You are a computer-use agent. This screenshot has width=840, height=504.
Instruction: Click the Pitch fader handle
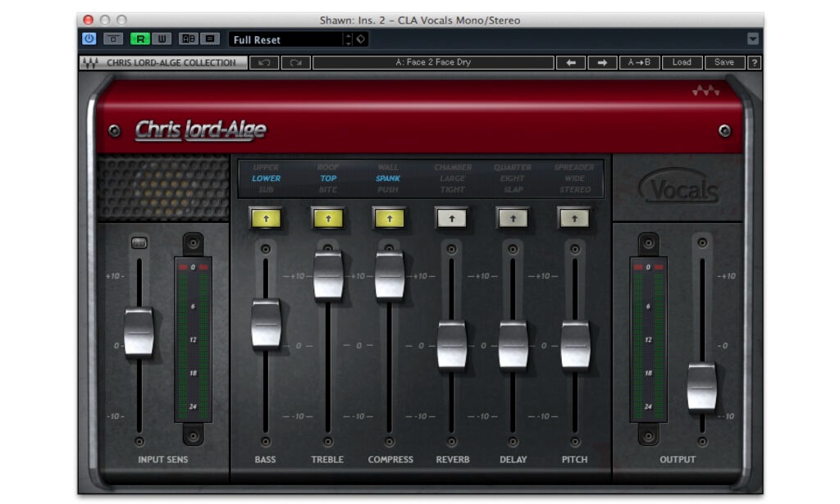pos(575,344)
